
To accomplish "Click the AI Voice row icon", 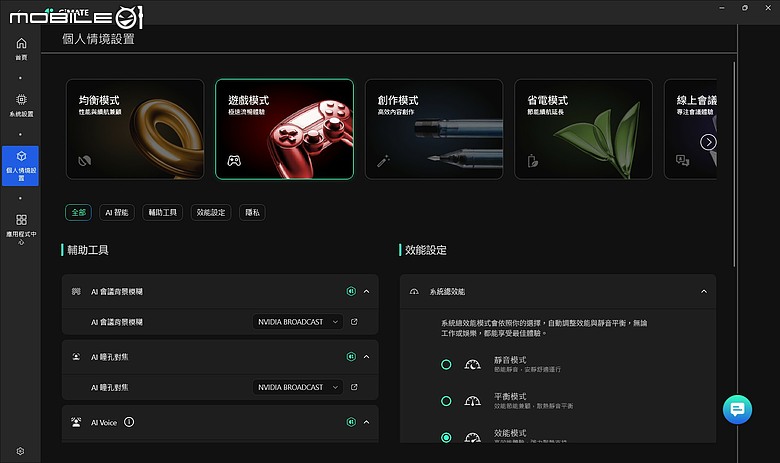I will [76, 422].
